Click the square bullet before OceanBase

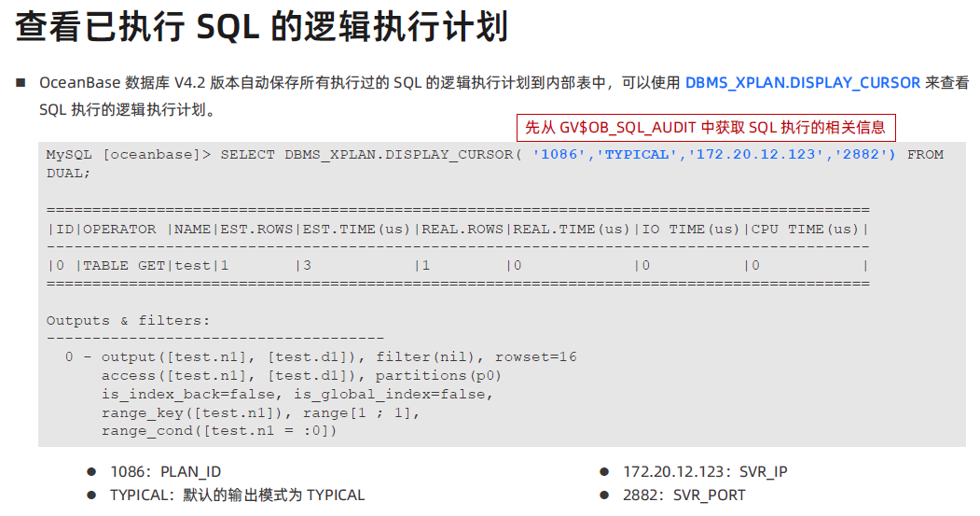(x=21, y=82)
